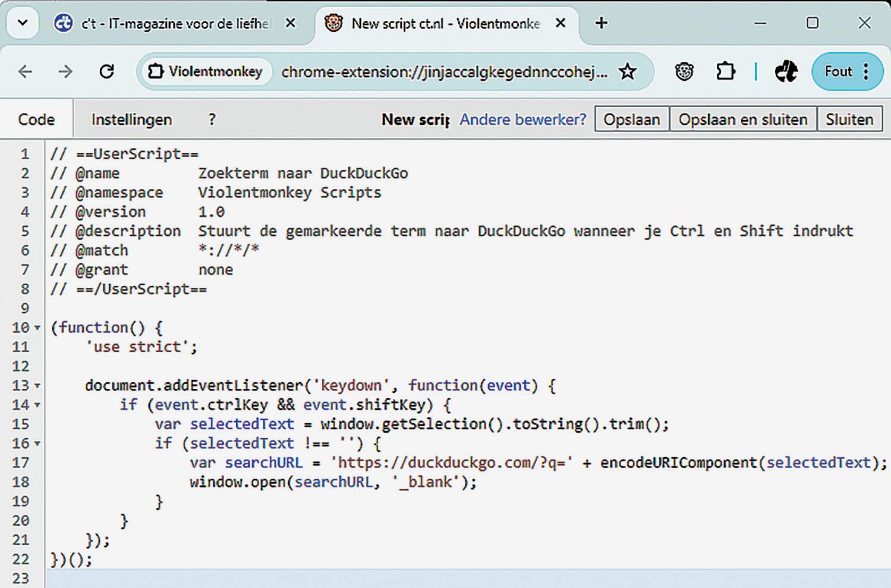Click document.addEventListener on line 13
This screenshot has width=891, height=588.
click(x=194, y=385)
